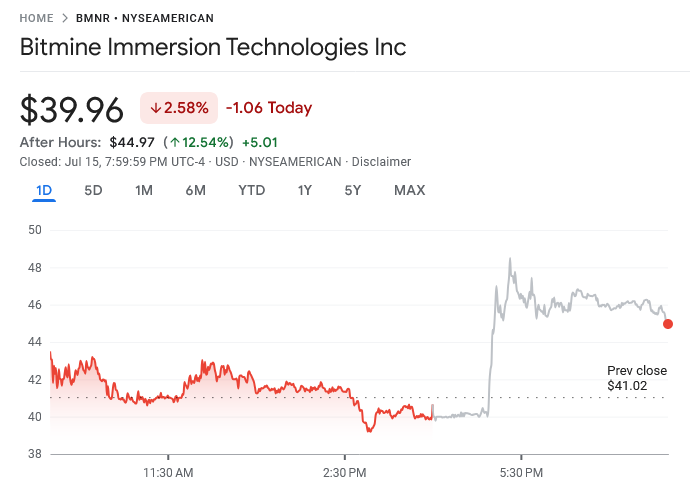Viewport: 690px width, 491px height.
Task: Open the 5Y chart range
Action: (352, 190)
